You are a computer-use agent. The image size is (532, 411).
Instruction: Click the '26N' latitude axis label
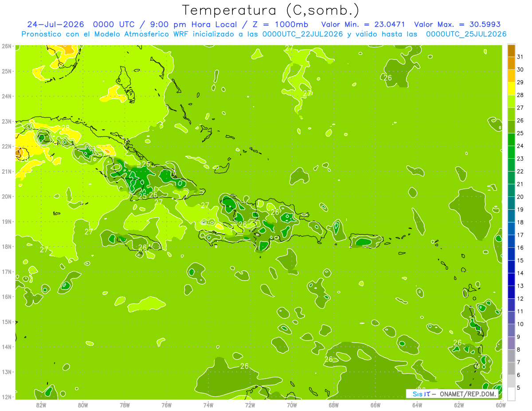7,46
